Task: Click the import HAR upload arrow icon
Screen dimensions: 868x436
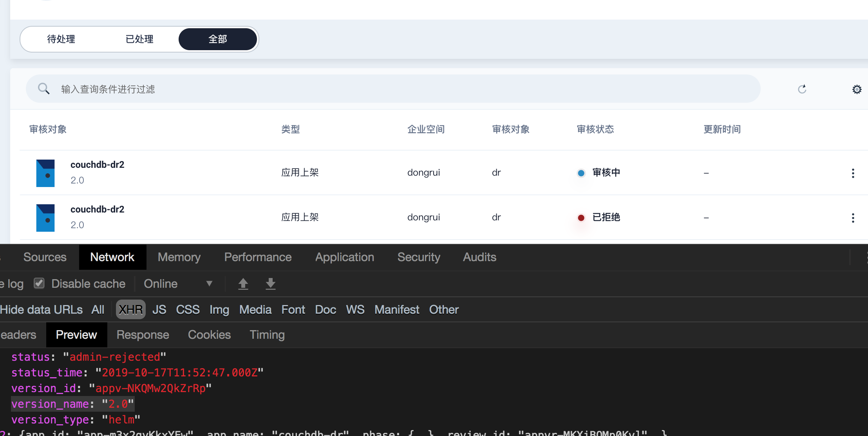Action: pyautogui.click(x=243, y=283)
